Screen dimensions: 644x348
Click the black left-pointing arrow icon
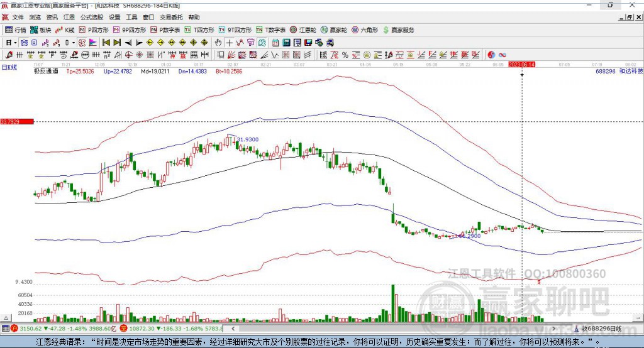pyautogui.click(x=128, y=43)
